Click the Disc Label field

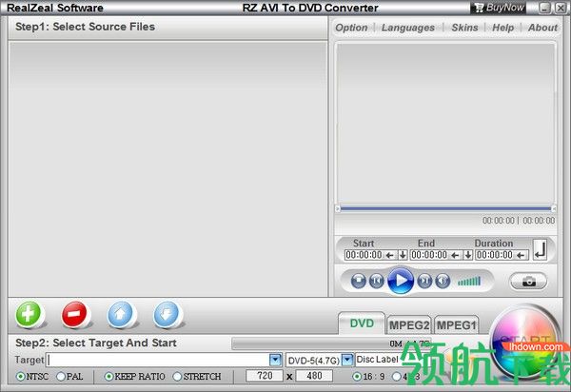379,360
